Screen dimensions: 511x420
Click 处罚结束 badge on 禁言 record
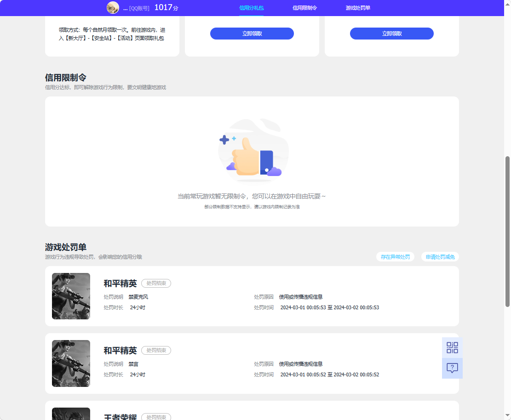coord(156,350)
